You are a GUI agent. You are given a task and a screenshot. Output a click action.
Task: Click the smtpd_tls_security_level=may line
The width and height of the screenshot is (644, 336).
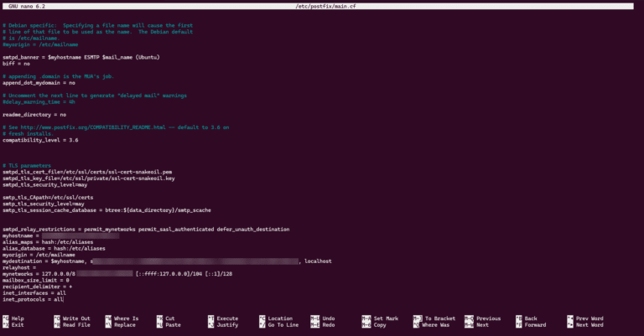[44, 184]
